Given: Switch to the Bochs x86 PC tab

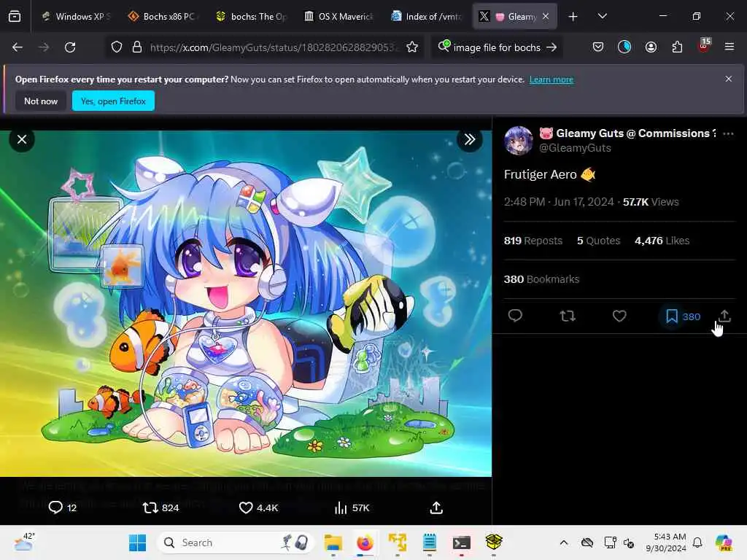Looking at the screenshot, I should click(164, 17).
